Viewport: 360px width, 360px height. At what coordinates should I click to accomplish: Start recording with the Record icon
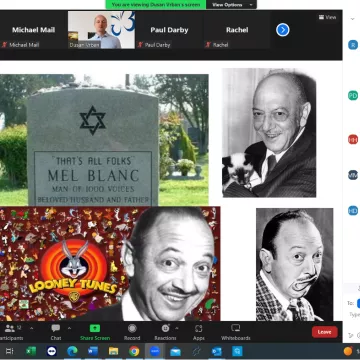tap(132, 328)
